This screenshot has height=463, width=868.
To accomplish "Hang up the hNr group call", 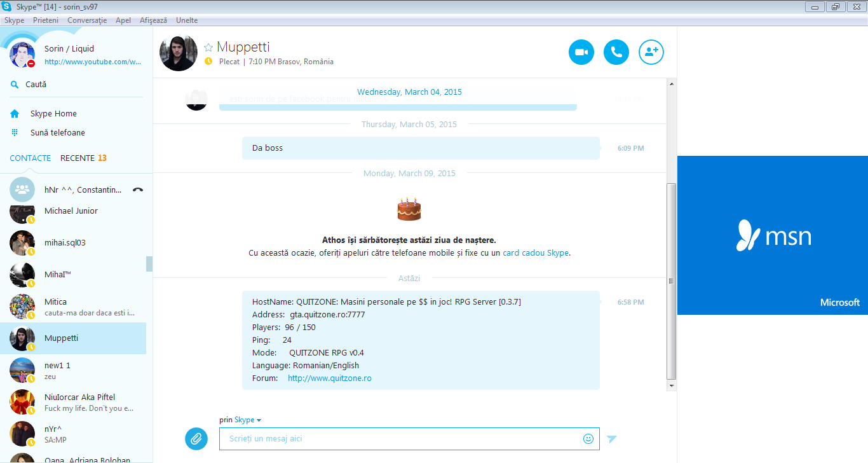I will pyautogui.click(x=137, y=190).
